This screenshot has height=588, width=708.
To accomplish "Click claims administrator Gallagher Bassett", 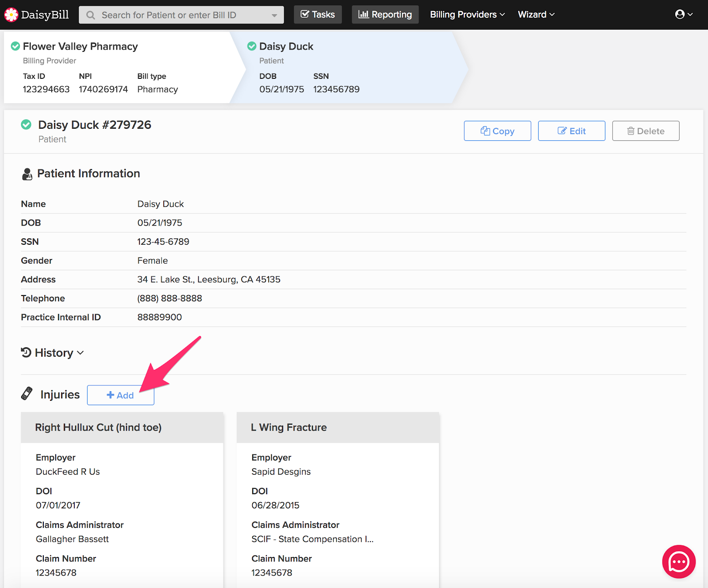I will point(72,539).
